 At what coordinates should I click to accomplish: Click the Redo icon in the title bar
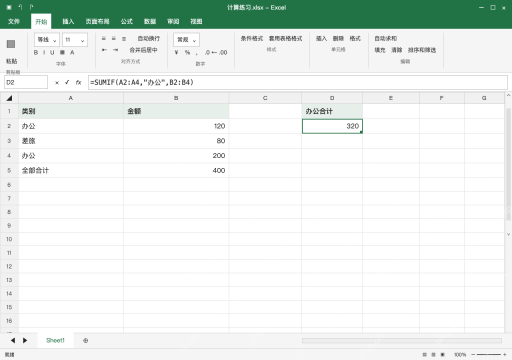(x=31, y=7)
